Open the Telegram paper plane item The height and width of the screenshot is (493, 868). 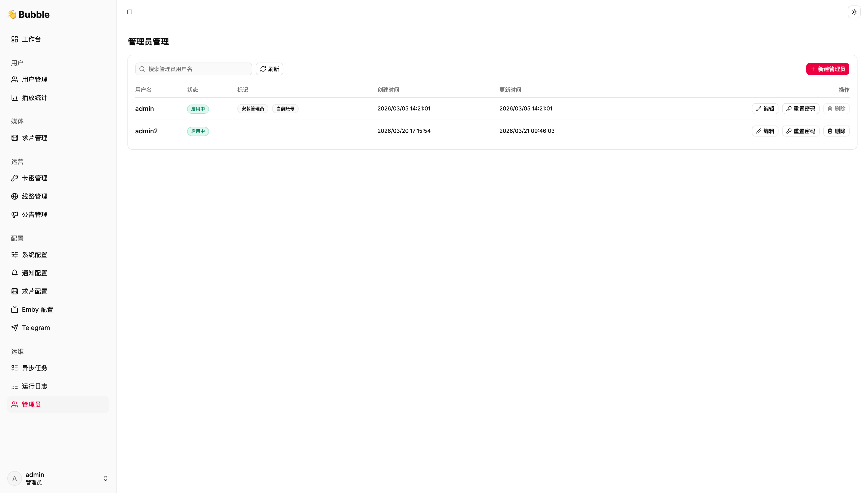click(x=36, y=328)
